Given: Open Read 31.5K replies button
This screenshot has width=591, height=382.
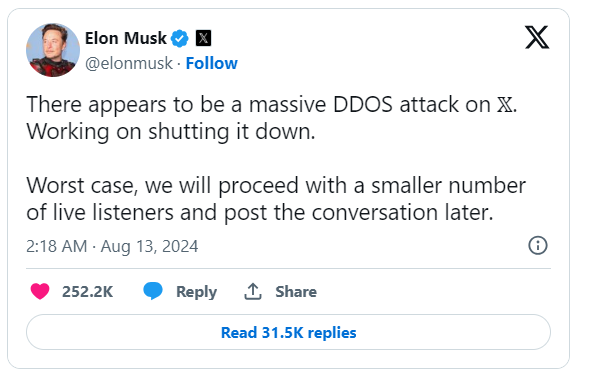Looking at the screenshot, I should pyautogui.click(x=288, y=332).
